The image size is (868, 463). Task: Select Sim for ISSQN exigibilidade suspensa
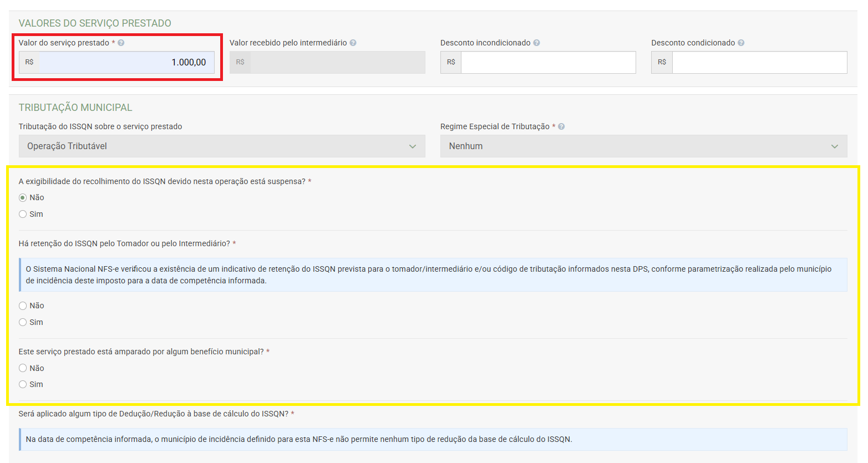[23, 214]
